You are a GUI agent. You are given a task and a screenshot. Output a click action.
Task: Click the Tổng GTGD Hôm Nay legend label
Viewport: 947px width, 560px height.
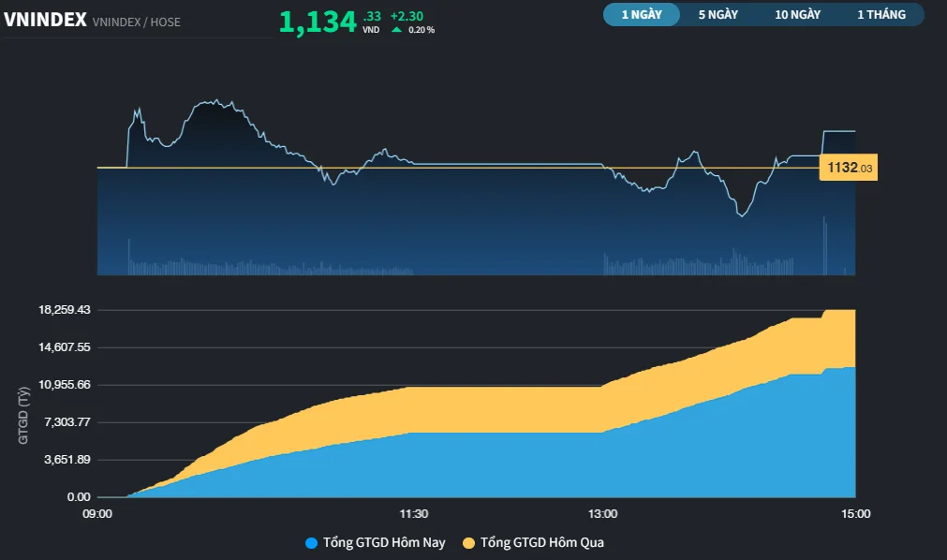(384, 542)
